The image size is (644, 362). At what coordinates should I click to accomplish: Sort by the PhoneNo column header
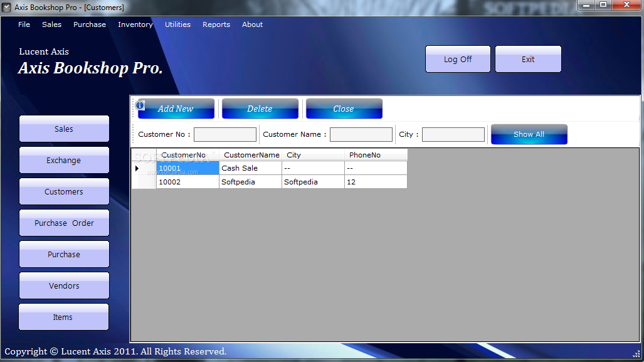coord(376,155)
